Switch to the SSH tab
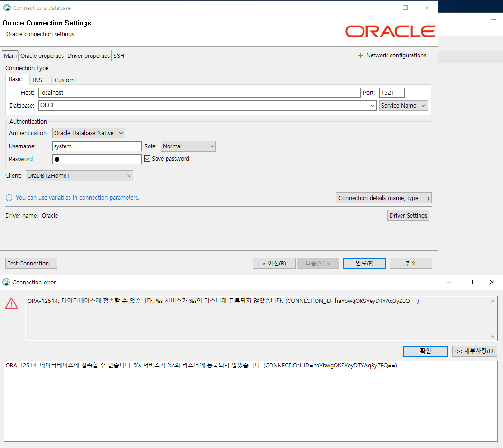Image resolution: width=503 pixels, height=448 pixels. click(x=119, y=56)
